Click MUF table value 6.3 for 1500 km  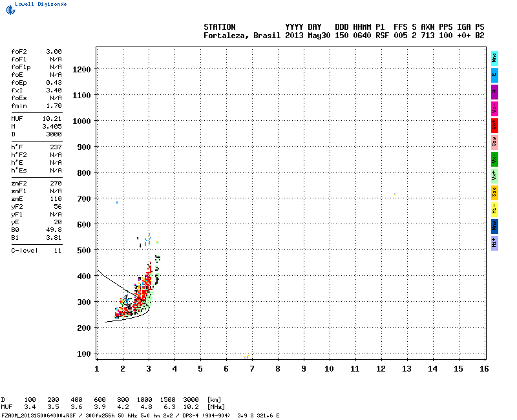(169, 407)
